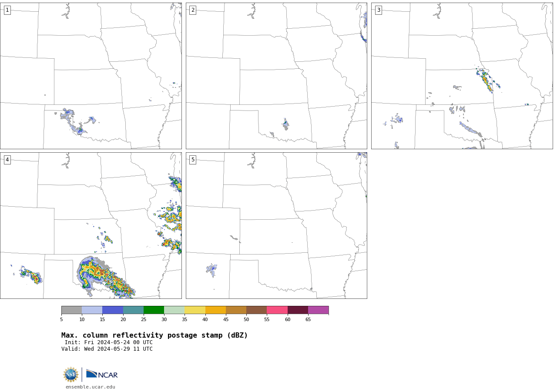Open postage stamp map panel 1

(x=91, y=76)
